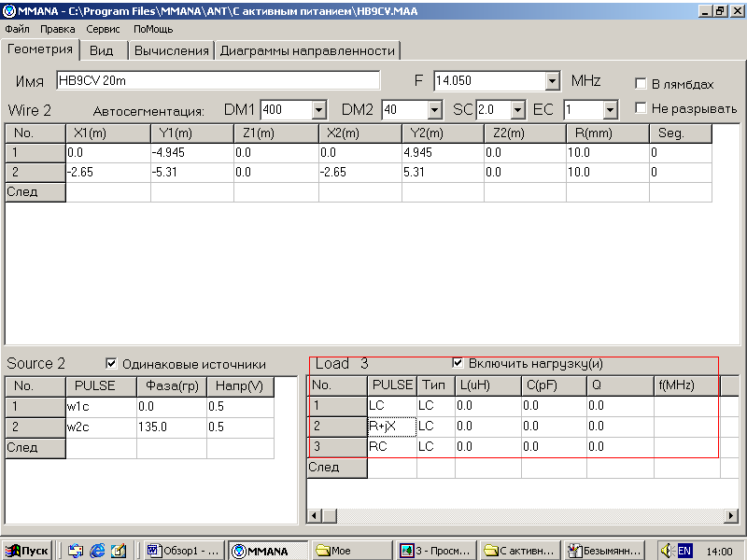
Task: Enable the В лямбдах checkbox
Action: [641, 84]
